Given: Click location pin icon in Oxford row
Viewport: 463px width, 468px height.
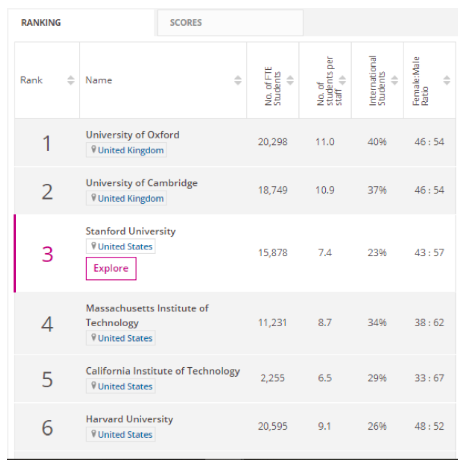Looking at the screenshot, I should pos(94,149).
